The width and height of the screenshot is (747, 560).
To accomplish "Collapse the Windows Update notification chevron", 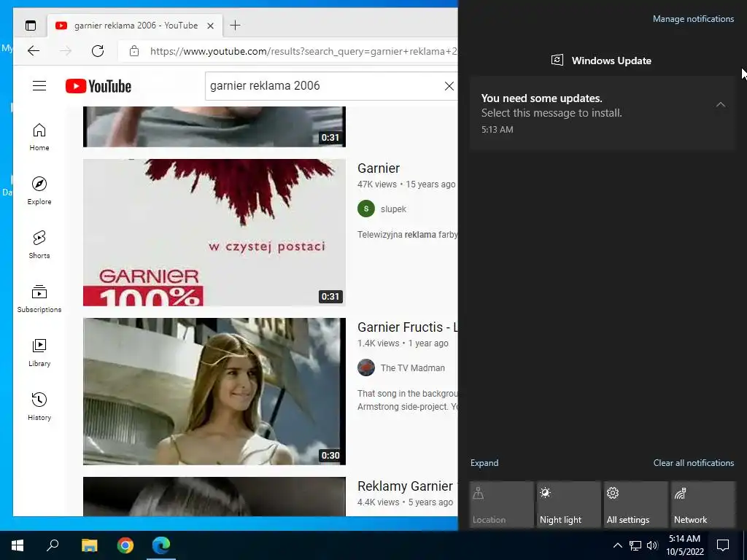I will [x=720, y=104].
